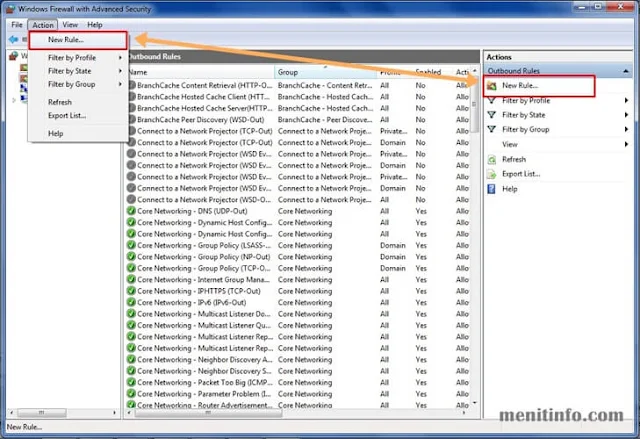Select Core Networking - Router Advertisement rule row
The width and height of the screenshot is (640, 439).
(298, 405)
